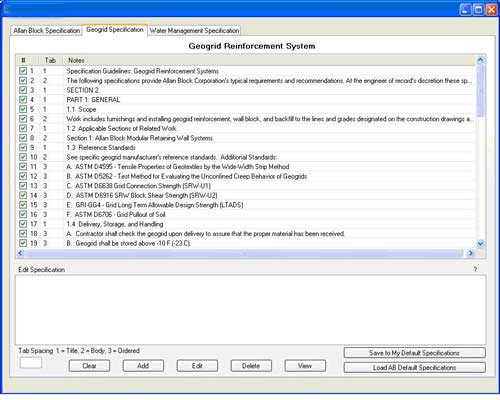
Task: Uncheck 1.4 Delivery, Storage row checkbox
Action: 23,224
